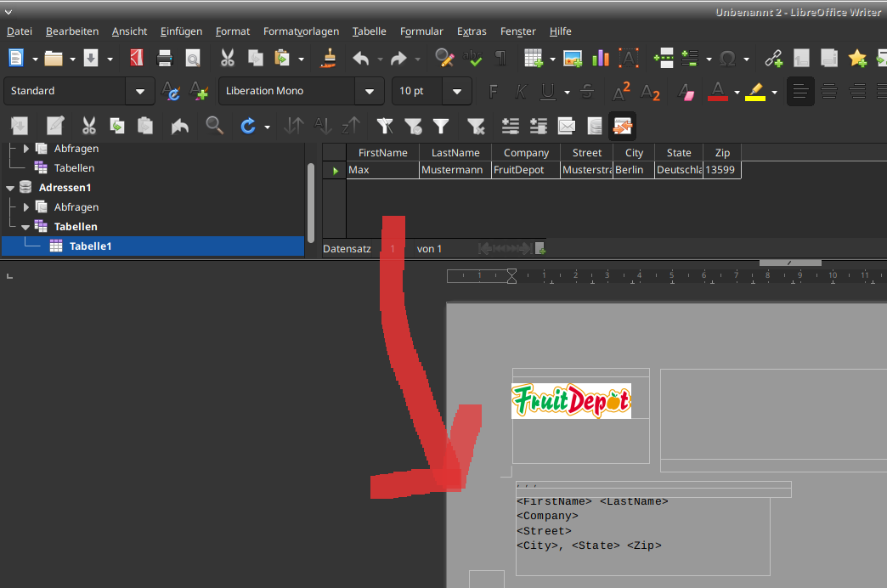Click Mail Merge envelope icon
Viewport: 887px width, 588px height.
566,126
